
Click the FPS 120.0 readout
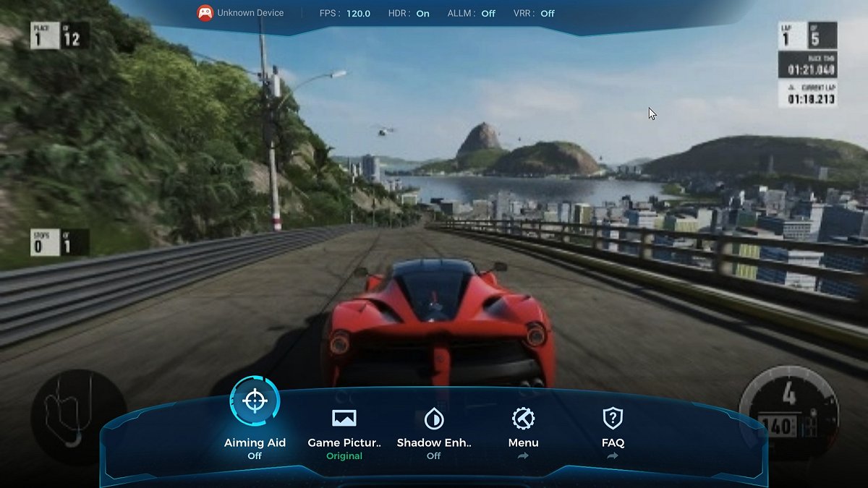(x=345, y=13)
